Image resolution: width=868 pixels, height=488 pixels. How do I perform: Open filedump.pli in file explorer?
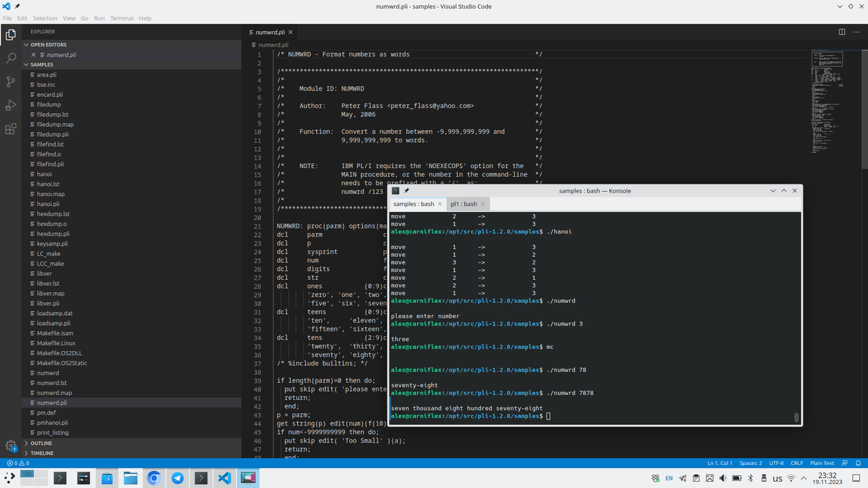[132, 134]
